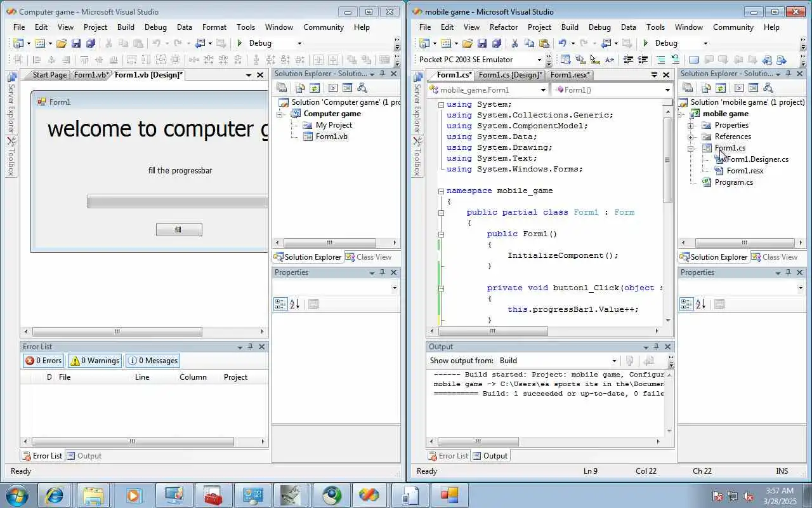Alphabetical sort icon in mobile game Properties
The height and width of the screenshot is (508, 812).
pyautogui.click(x=701, y=304)
